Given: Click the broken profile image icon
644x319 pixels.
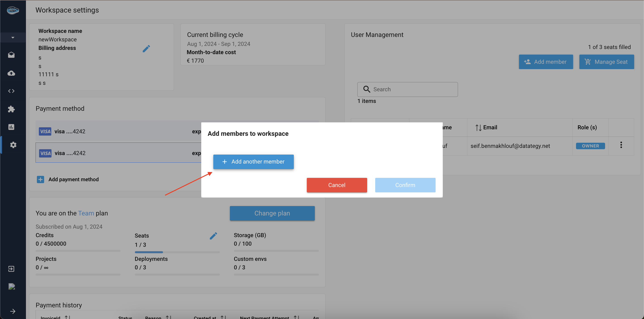Looking at the screenshot, I should 12,287.
